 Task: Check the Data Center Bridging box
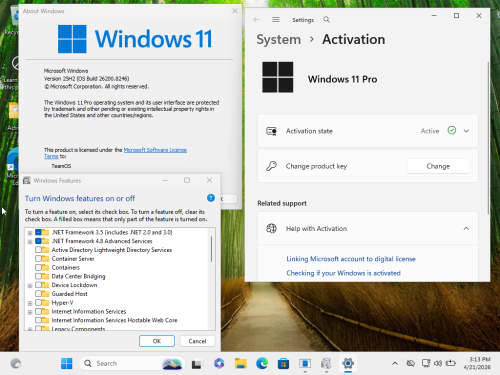point(38,276)
